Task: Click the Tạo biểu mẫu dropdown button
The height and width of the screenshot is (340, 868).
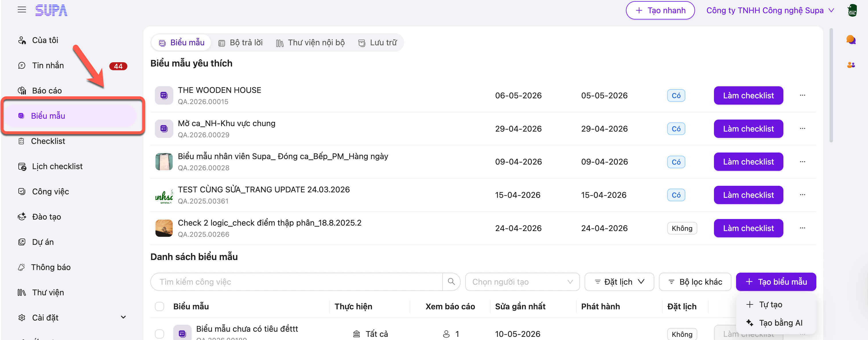Action: (776, 282)
